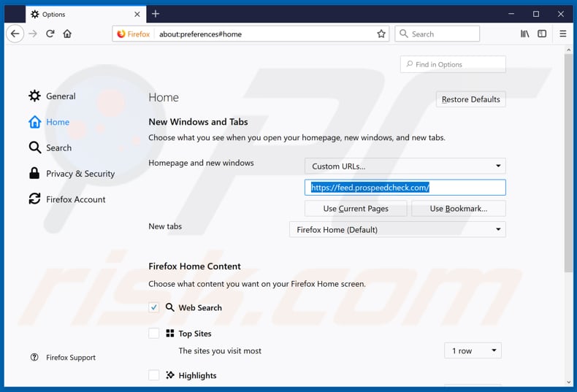This screenshot has height=392, width=577.
Task: Open the Firefox Account category
Action: pyautogui.click(x=67, y=199)
